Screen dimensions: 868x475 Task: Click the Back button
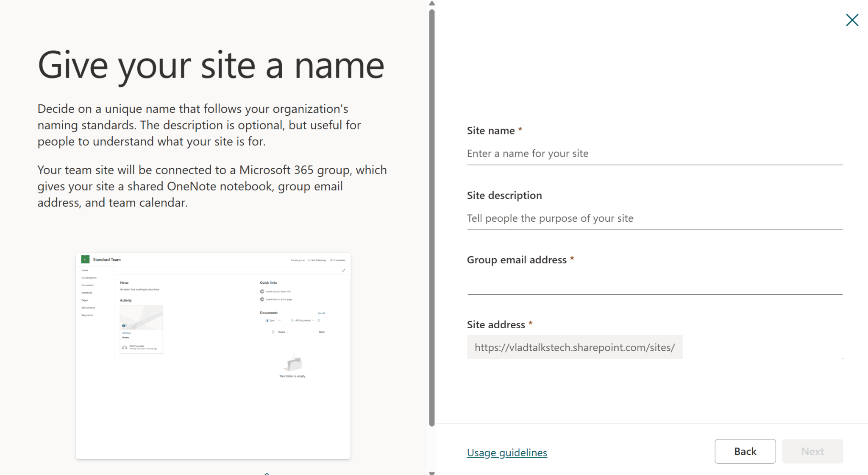(745, 451)
